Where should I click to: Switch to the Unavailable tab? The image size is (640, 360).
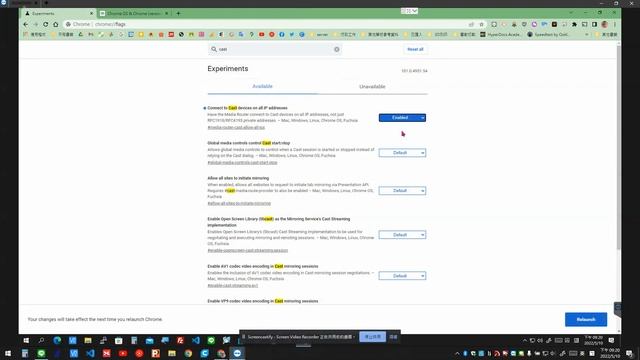(x=372, y=87)
